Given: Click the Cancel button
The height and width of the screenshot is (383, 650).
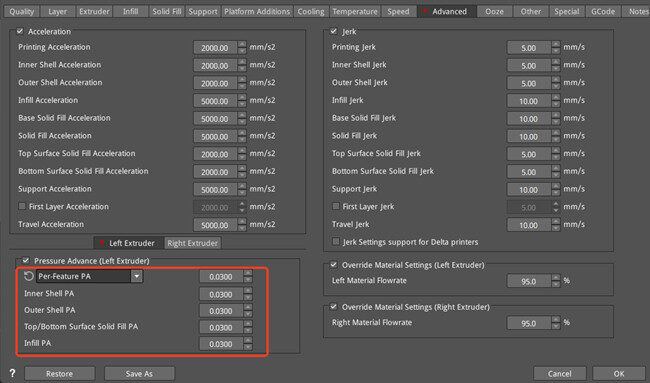Looking at the screenshot, I should tap(560, 373).
